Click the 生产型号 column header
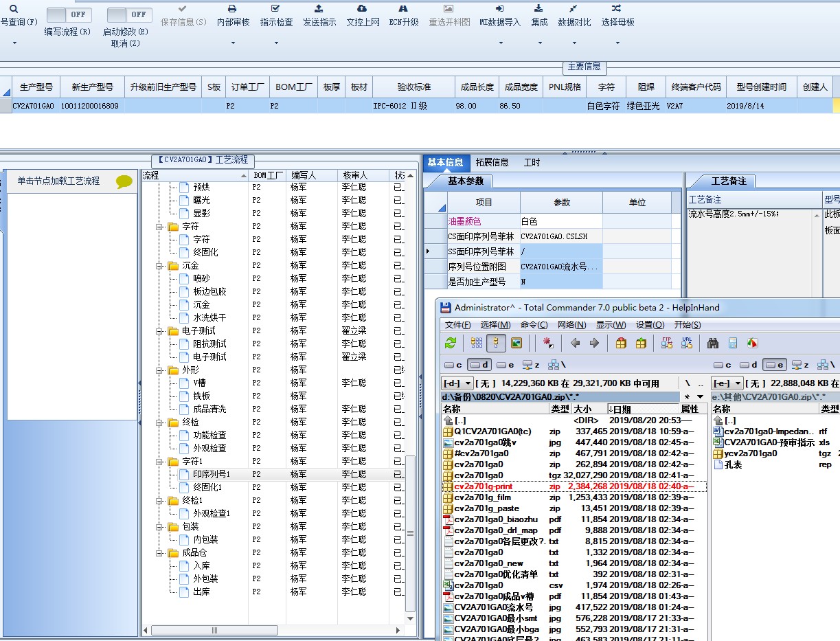This screenshot has width=840, height=641. pyautogui.click(x=36, y=87)
